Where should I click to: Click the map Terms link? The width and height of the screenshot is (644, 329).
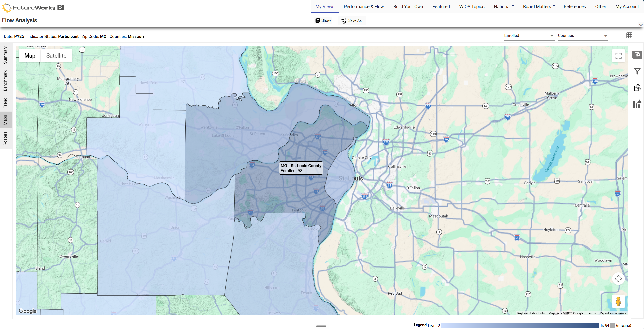pyautogui.click(x=591, y=313)
